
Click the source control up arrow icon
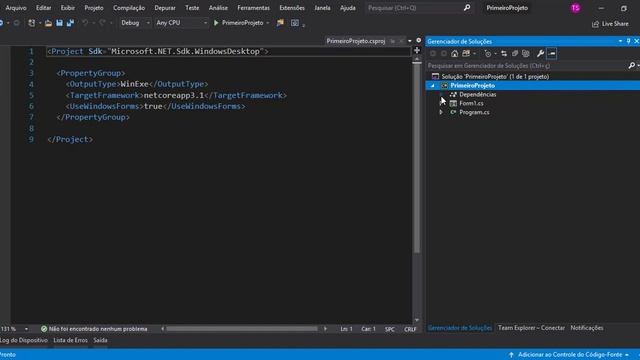[511, 355]
